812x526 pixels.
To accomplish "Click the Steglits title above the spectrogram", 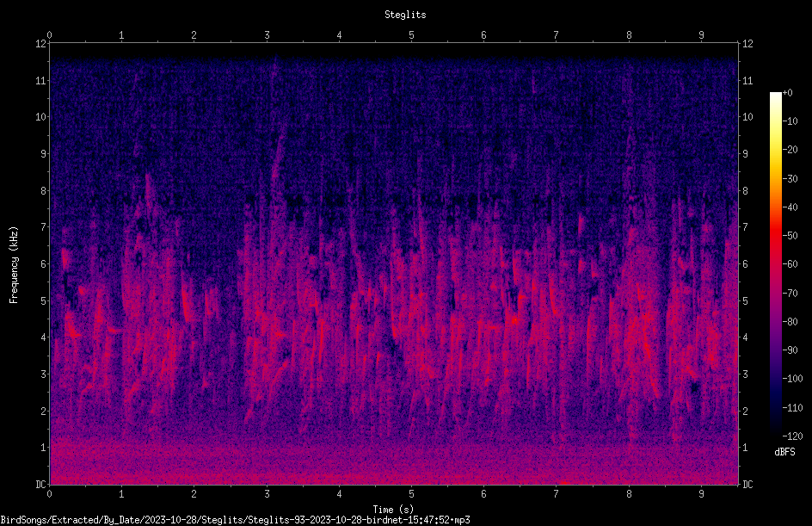I will (405, 15).
